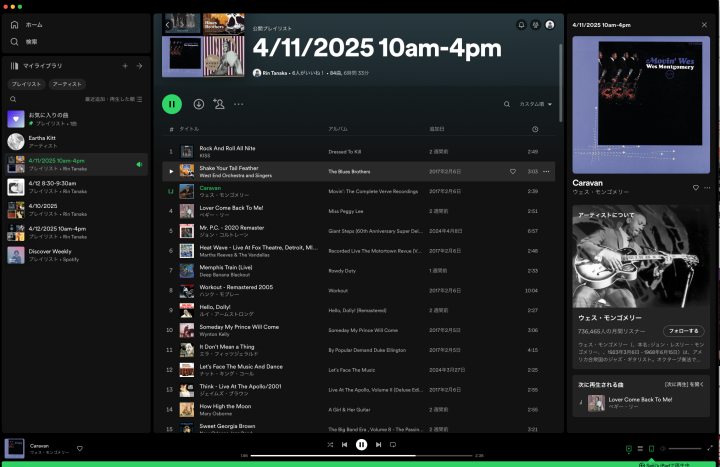Open the 4/10/2025 playlist
720x467 pixels.
(x=76, y=210)
